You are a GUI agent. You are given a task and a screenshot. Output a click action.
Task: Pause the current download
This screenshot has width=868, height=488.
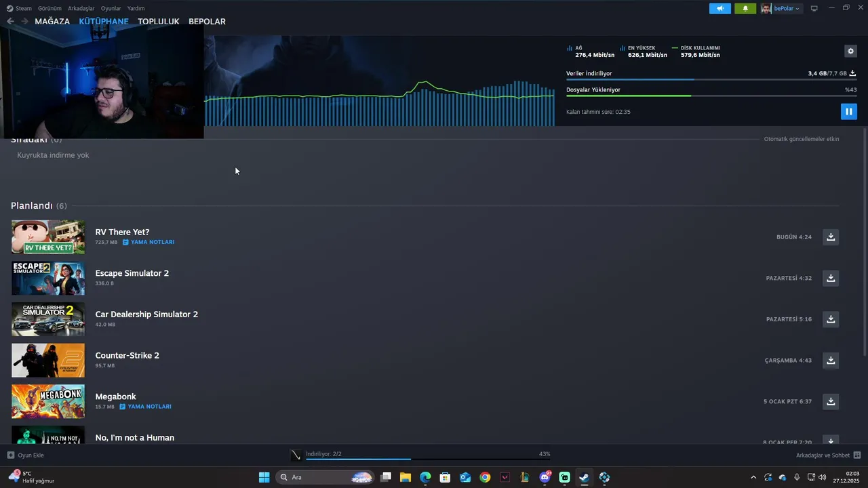pyautogui.click(x=848, y=111)
